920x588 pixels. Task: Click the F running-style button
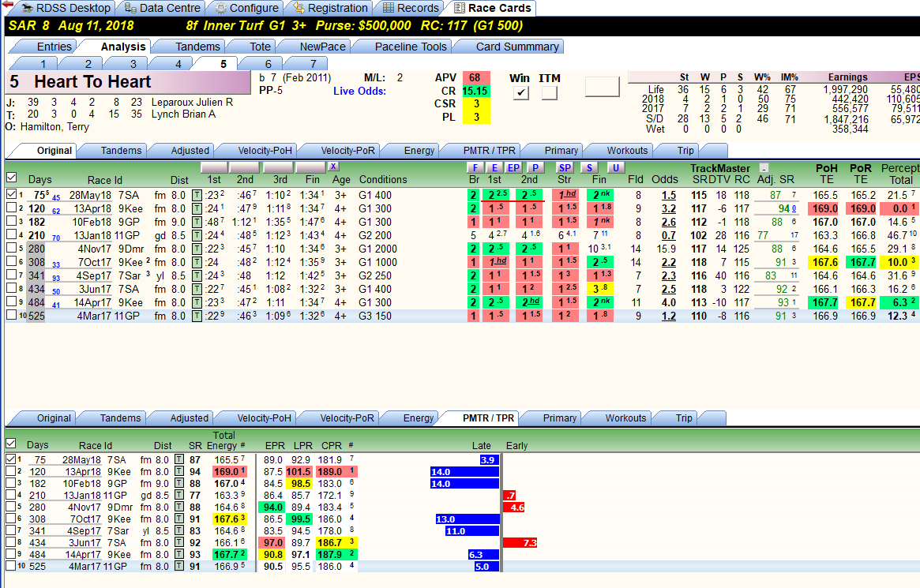click(475, 167)
